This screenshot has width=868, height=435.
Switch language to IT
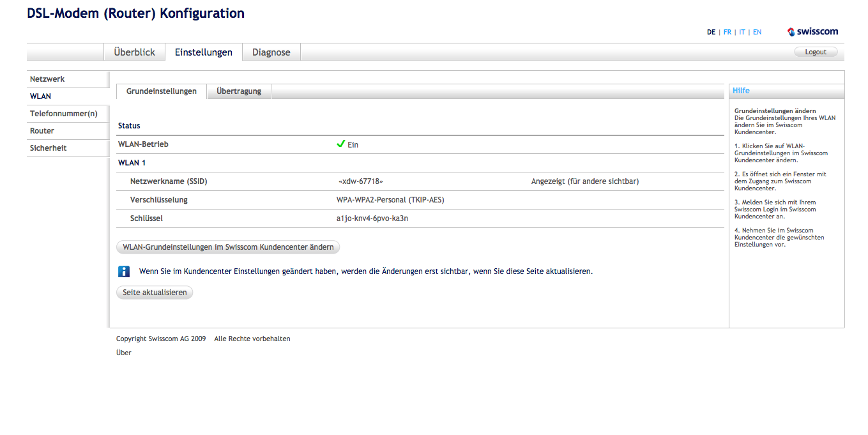[x=742, y=32]
